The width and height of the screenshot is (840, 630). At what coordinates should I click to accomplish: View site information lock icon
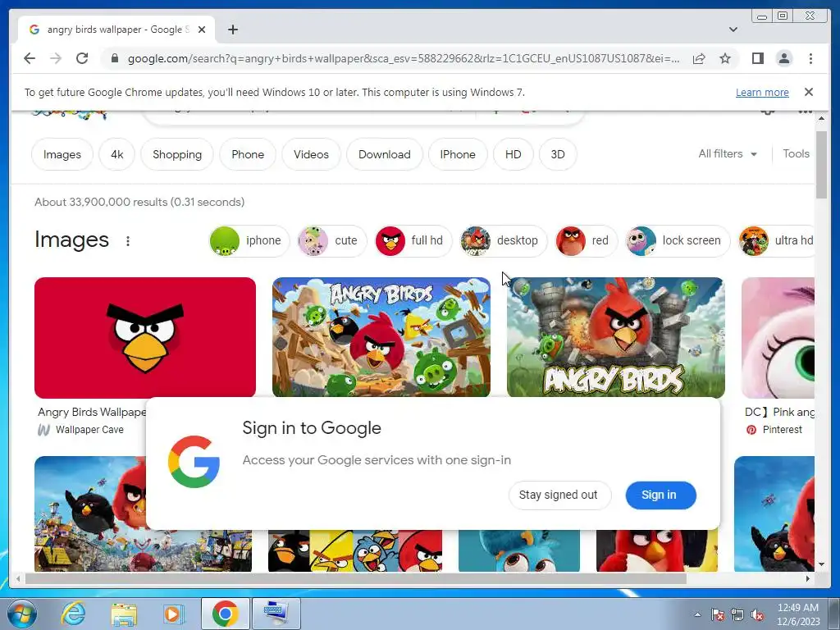pyautogui.click(x=115, y=58)
